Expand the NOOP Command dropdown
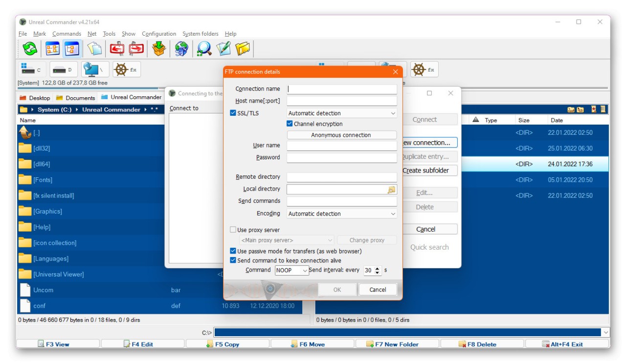 (x=292, y=270)
